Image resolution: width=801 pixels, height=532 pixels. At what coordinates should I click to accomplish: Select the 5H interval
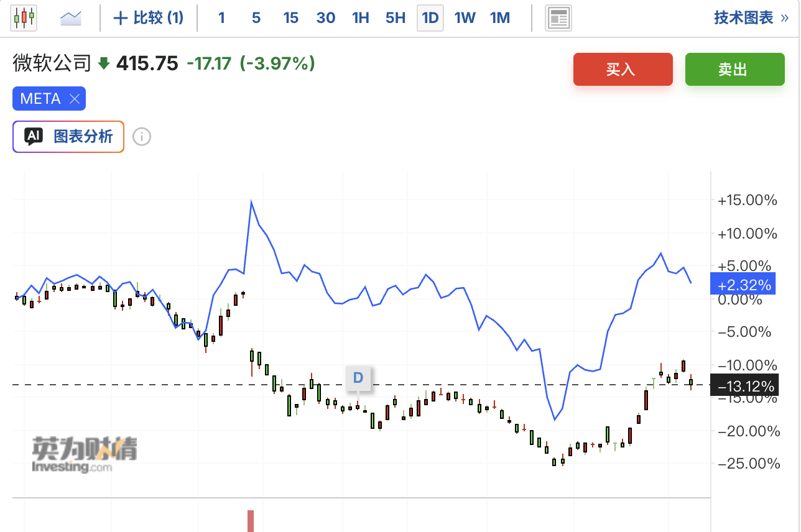click(396, 18)
